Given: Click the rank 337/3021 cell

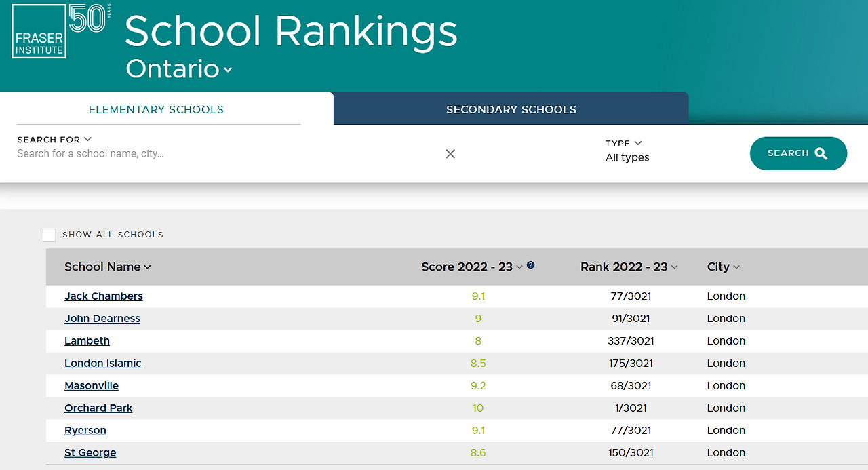Looking at the screenshot, I should [x=631, y=341].
